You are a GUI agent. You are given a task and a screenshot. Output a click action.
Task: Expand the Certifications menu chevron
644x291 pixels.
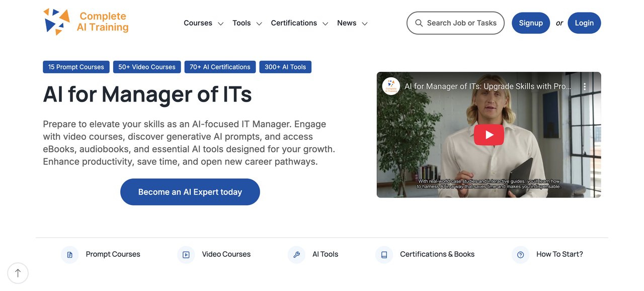(x=326, y=24)
